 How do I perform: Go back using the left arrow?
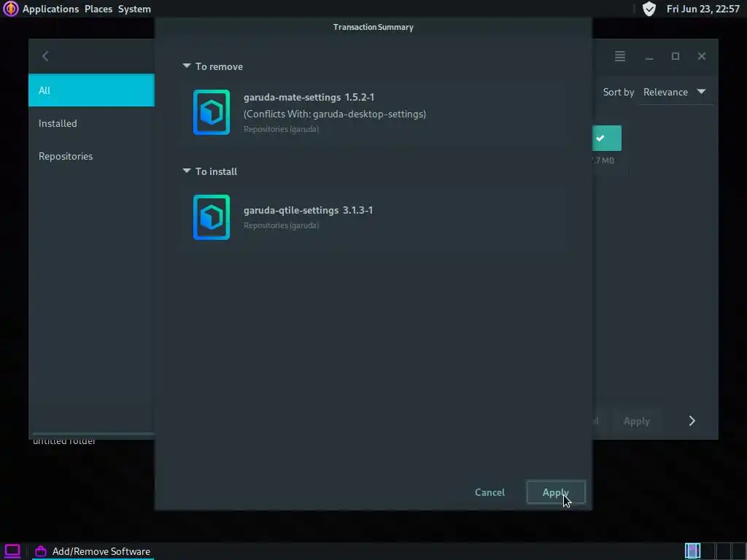pyautogui.click(x=45, y=56)
